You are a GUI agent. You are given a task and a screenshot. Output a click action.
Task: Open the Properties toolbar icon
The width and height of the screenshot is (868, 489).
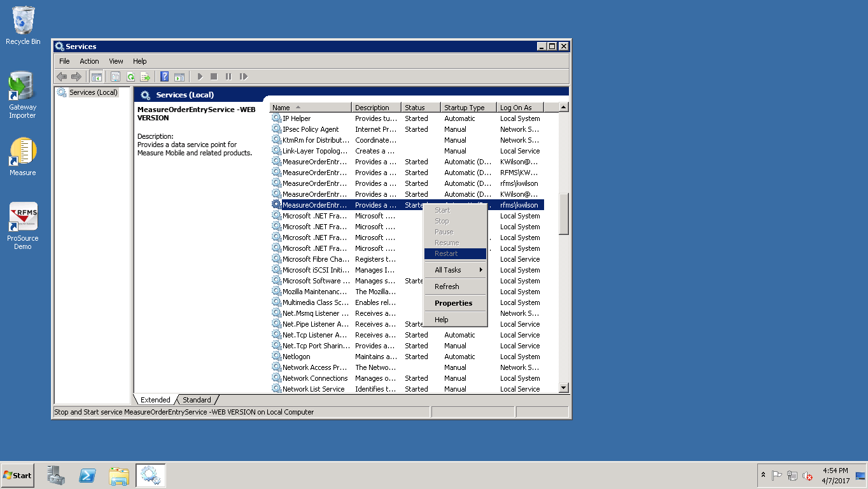point(115,76)
